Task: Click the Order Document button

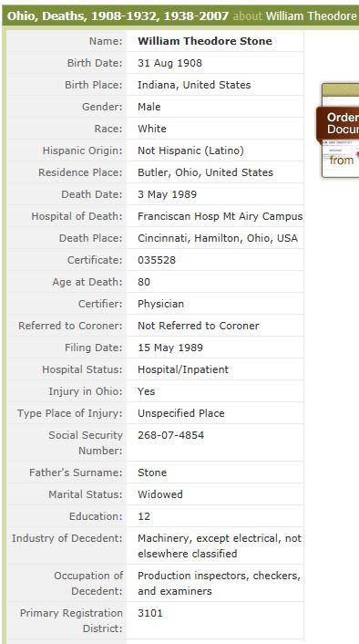Action: coord(338,123)
